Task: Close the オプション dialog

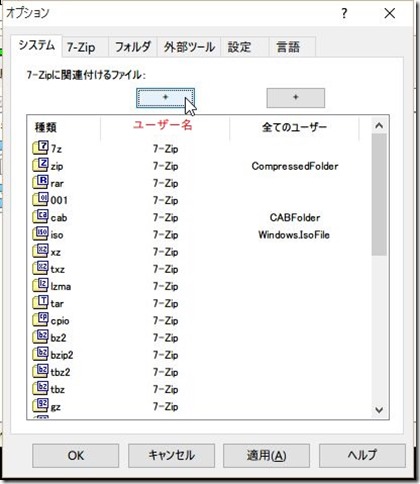Action: point(390,14)
